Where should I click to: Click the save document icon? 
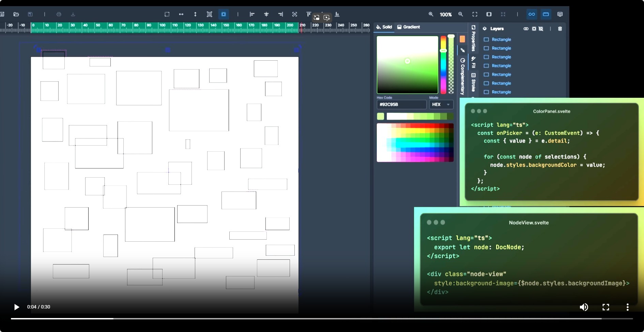click(x=30, y=14)
